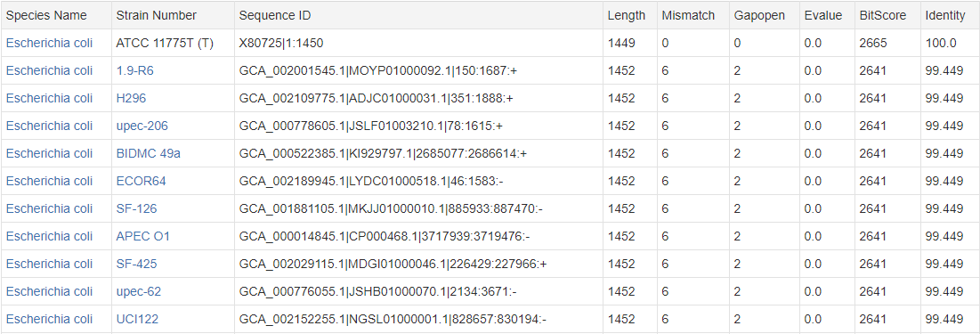Open Escherichia coli link in BIDMC 49a row
980x334 pixels.
click(x=49, y=153)
